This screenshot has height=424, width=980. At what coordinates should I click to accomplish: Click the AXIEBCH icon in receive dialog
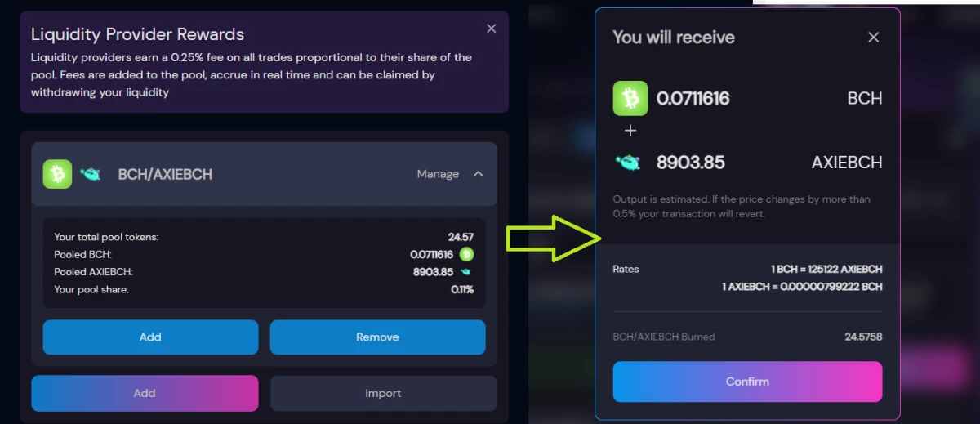[630, 162]
